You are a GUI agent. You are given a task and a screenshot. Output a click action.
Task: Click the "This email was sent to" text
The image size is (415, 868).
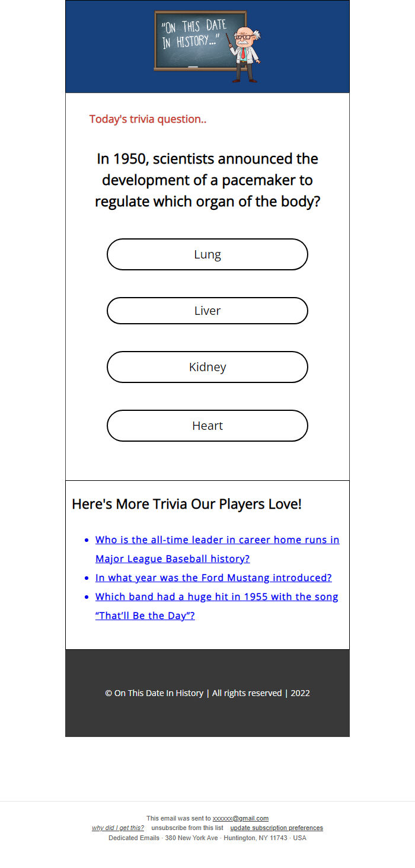pyautogui.click(x=178, y=818)
